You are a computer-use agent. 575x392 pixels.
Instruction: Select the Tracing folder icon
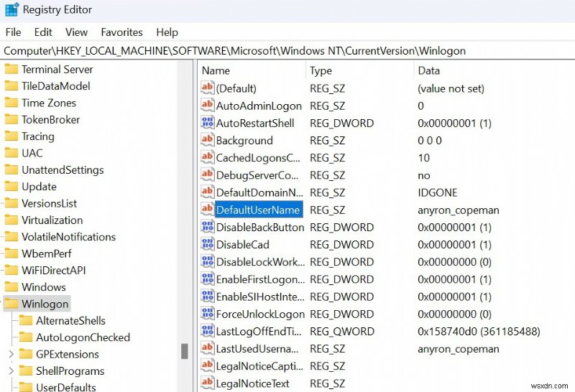(11, 136)
